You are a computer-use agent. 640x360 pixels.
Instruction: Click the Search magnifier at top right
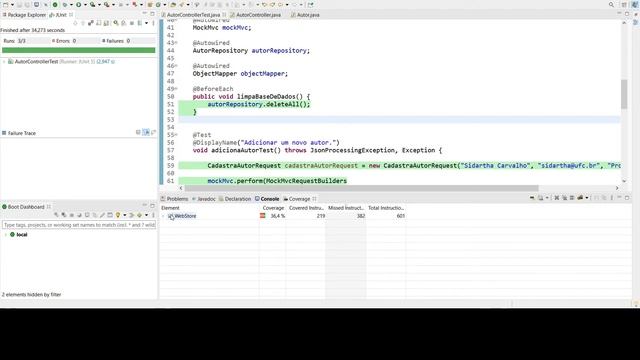point(611,4)
